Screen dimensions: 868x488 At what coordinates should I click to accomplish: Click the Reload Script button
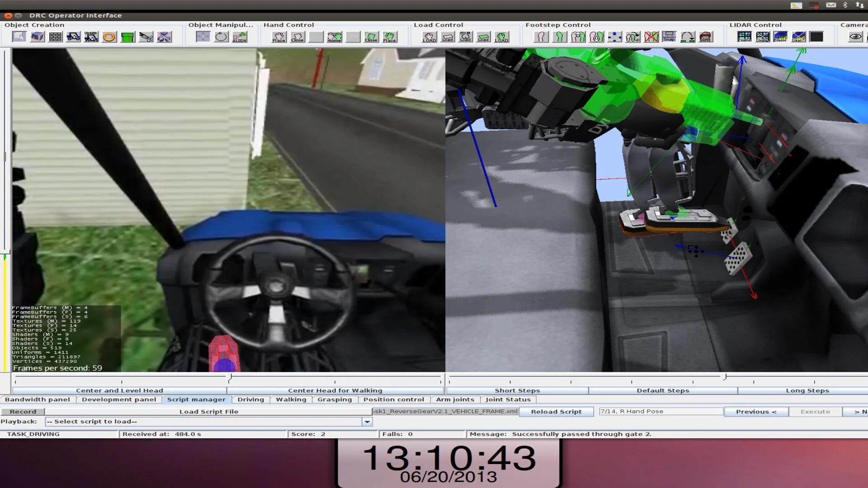[557, 412]
